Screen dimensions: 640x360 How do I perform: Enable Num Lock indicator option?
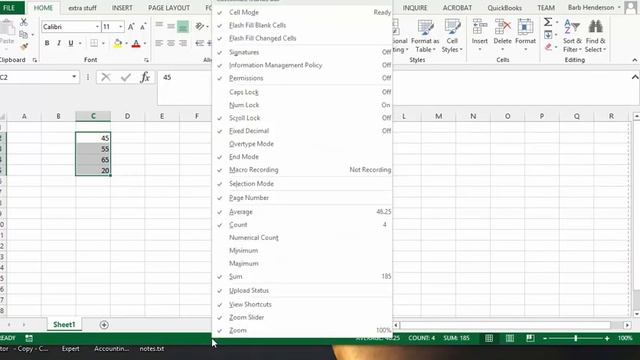pos(302,105)
